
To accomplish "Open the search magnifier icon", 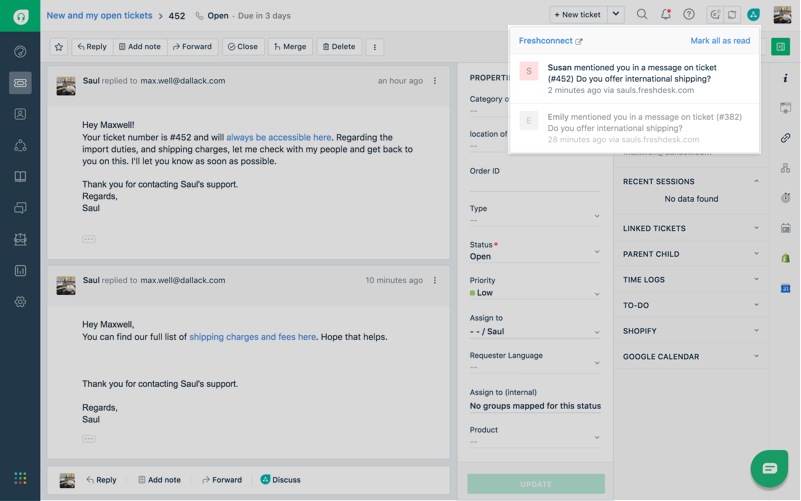I will (642, 14).
